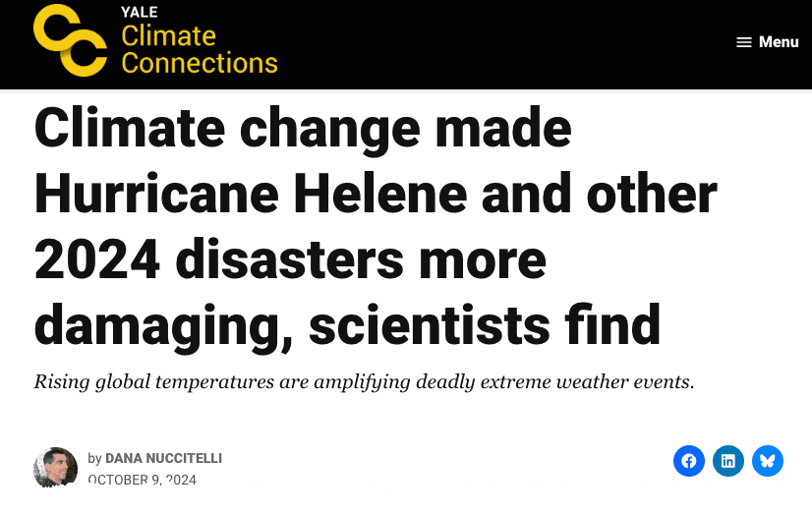Image resolution: width=812 pixels, height=515 pixels.
Task: Open the "Menu" text label
Action: [779, 42]
